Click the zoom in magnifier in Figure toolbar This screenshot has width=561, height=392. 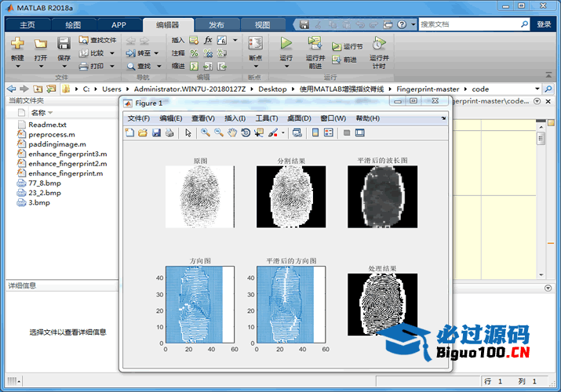[205, 133]
